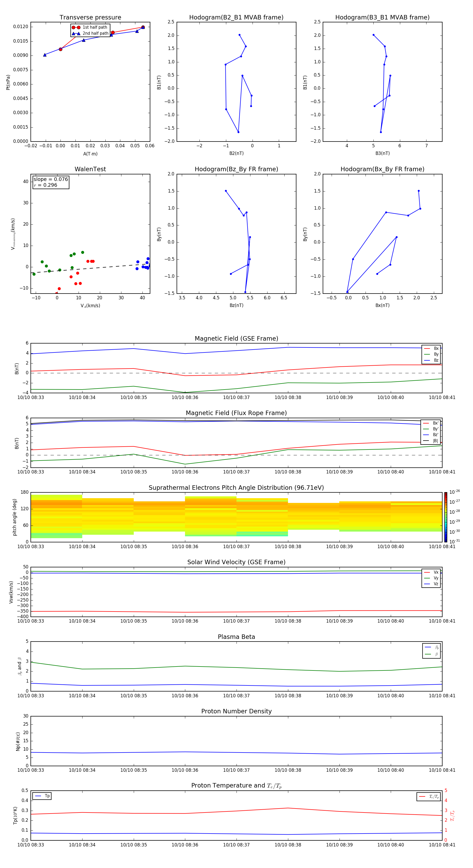This screenshot has height=868, width=473.
Task: Click |B| legend entry in Flux Rope plot
Action: click(431, 441)
